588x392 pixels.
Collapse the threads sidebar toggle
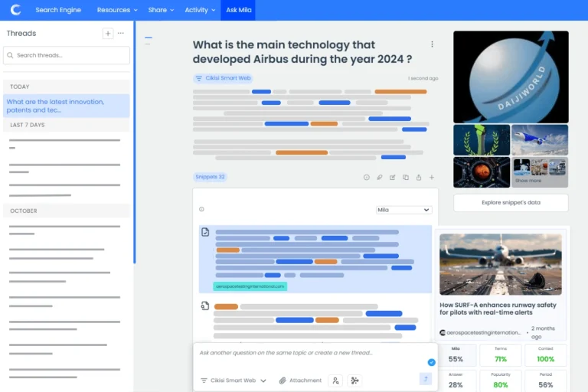click(149, 38)
